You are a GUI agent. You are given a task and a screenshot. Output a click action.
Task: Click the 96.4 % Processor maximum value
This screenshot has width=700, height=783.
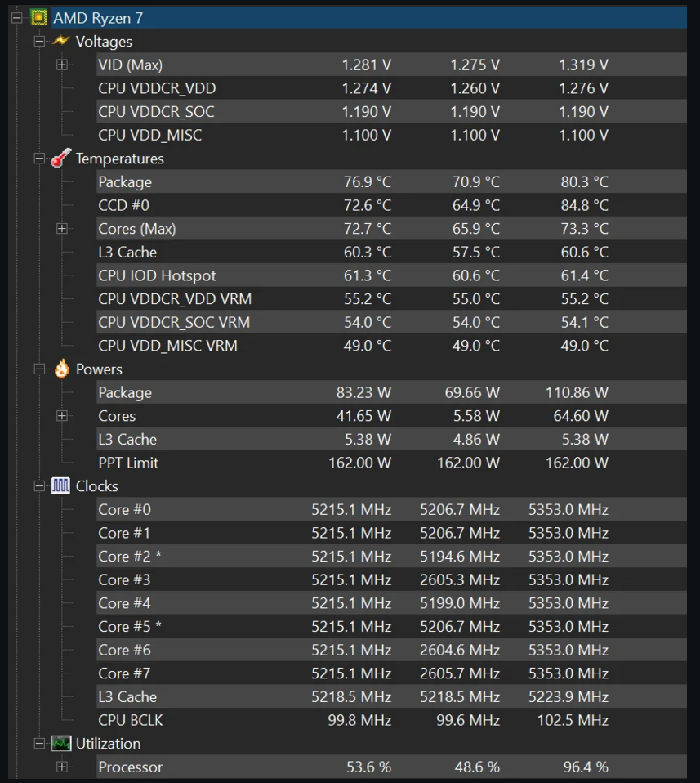point(586,767)
